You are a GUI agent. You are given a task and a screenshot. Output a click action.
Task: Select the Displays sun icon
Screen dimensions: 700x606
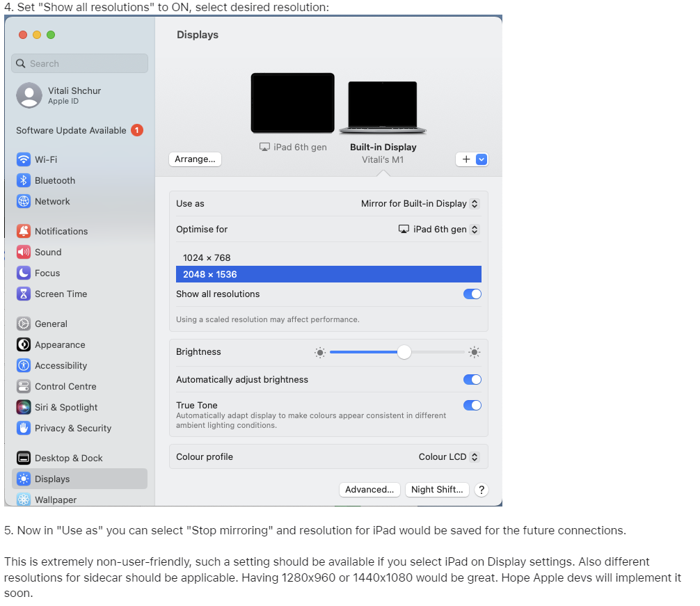[24, 479]
